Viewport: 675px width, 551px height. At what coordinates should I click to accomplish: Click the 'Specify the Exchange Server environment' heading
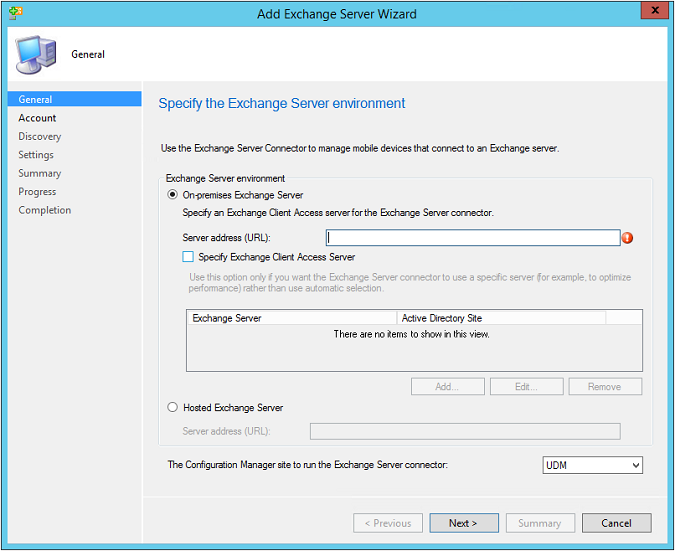tap(282, 104)
